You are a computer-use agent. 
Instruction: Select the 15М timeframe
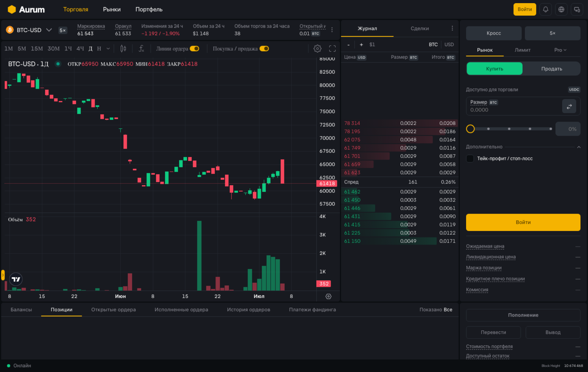[x=37, y=49]
